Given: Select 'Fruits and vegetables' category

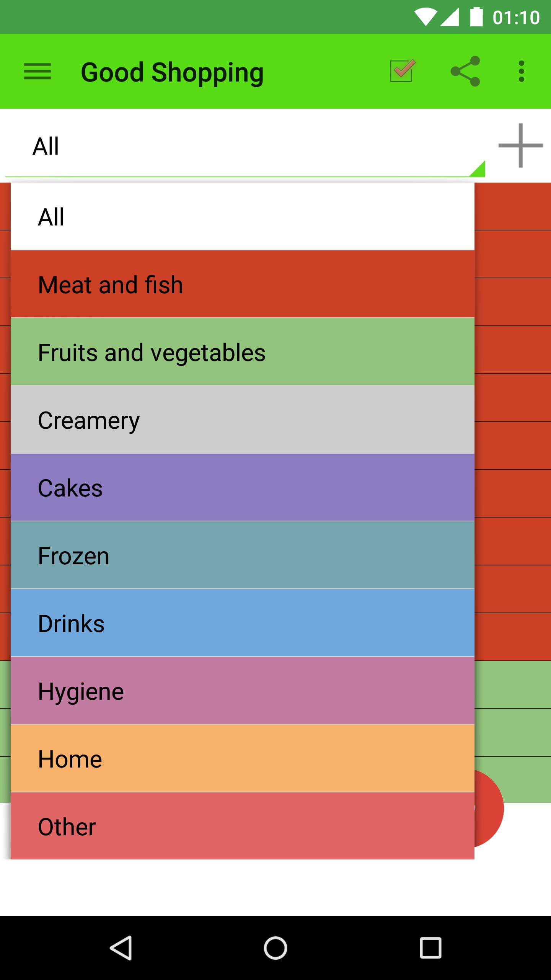Looking at the screenshot, I should click(x=243, y=352).
